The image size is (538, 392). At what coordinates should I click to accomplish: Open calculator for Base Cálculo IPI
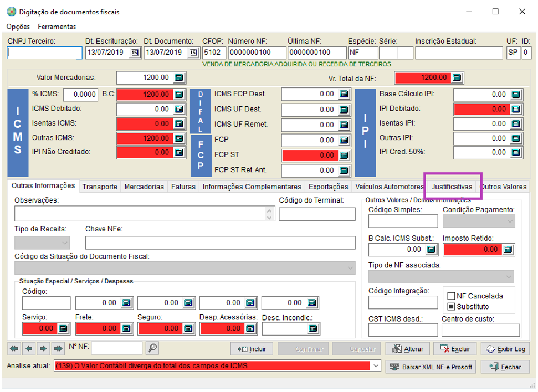click(x=516, y=95)
